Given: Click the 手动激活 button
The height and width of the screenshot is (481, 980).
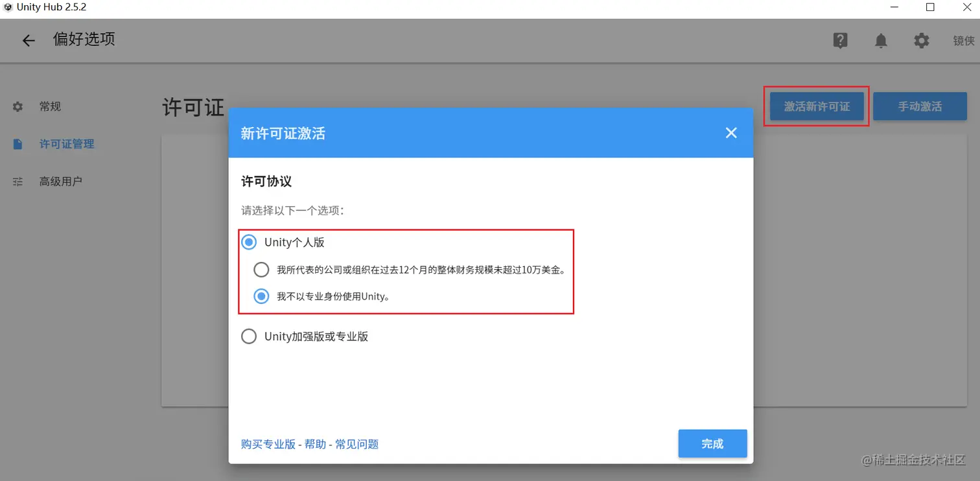Looking at the screenshot, I should [x=920, y=106].
